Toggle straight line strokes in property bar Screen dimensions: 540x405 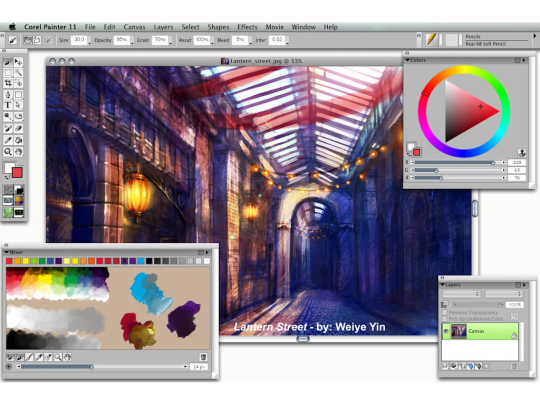pyautogui.click(x=37, y=40)
